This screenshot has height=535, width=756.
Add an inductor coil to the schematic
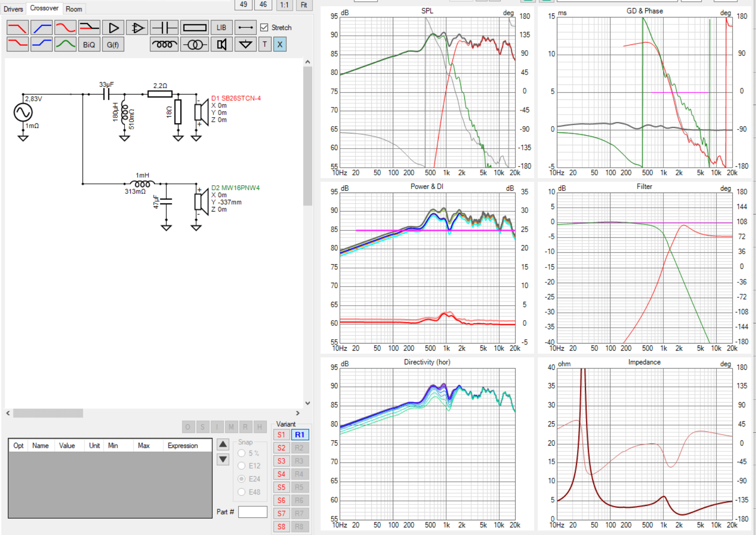[164, 44]
